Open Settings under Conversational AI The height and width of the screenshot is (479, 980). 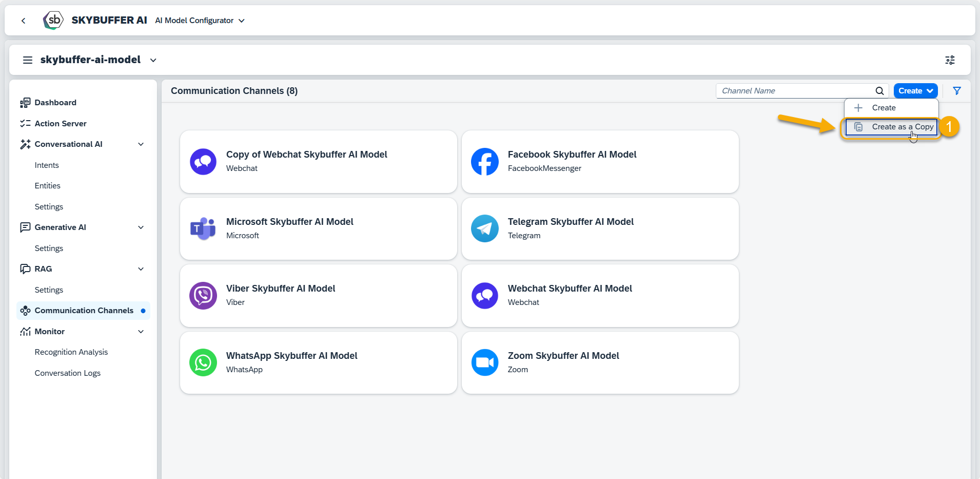pos(49,207)
